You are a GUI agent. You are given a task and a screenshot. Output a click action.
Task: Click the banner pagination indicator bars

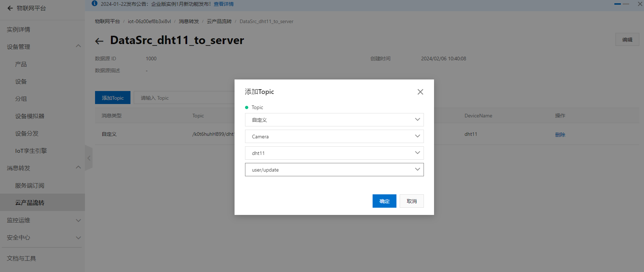pyautogui.click(x=622, y=4)
